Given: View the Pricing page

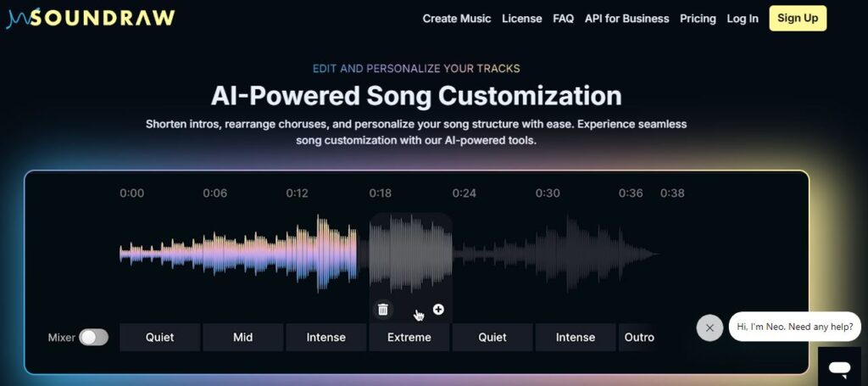Looking at the screenshot, I should point(698,19).
